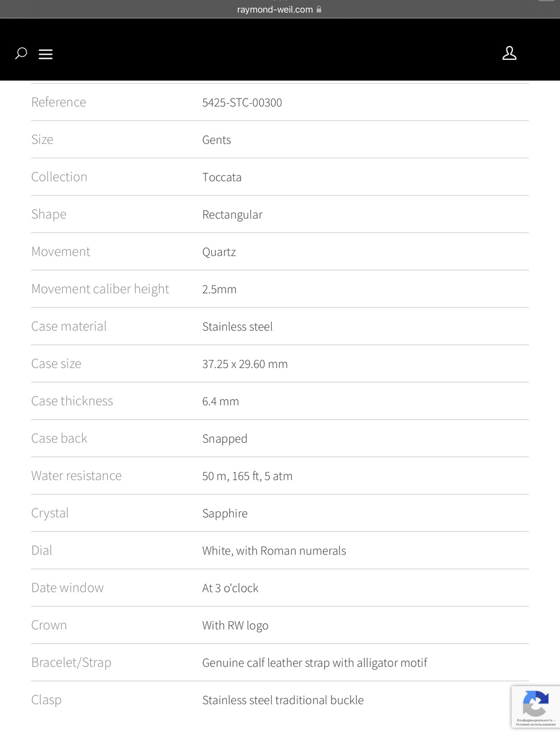Click the Genuine calf leather strap description
Viewport: 560px width, 737px height.
314,663
